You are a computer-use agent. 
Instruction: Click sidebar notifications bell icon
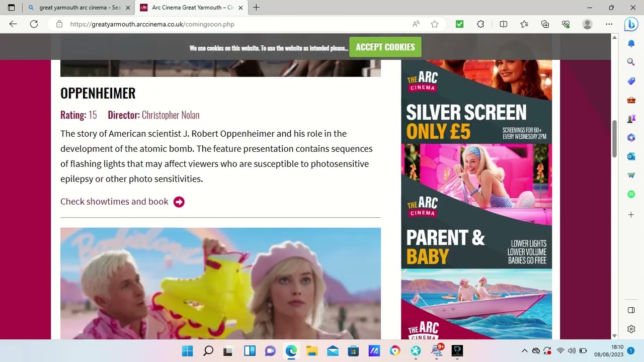(631, 44)
